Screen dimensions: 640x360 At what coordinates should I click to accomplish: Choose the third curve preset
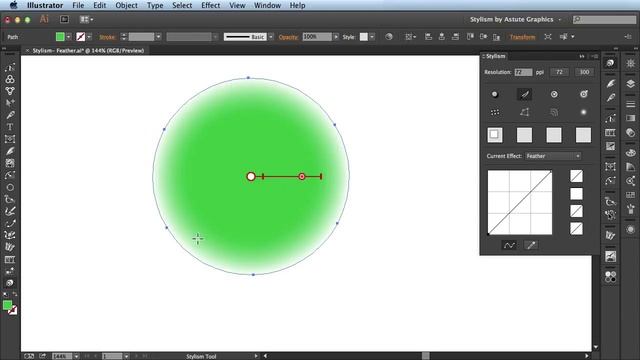coord(576,211)
